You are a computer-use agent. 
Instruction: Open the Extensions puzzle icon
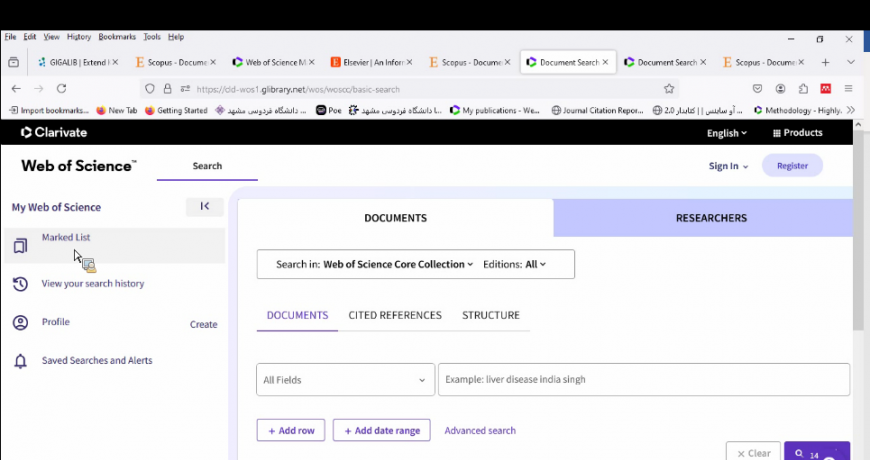point(803,89)
